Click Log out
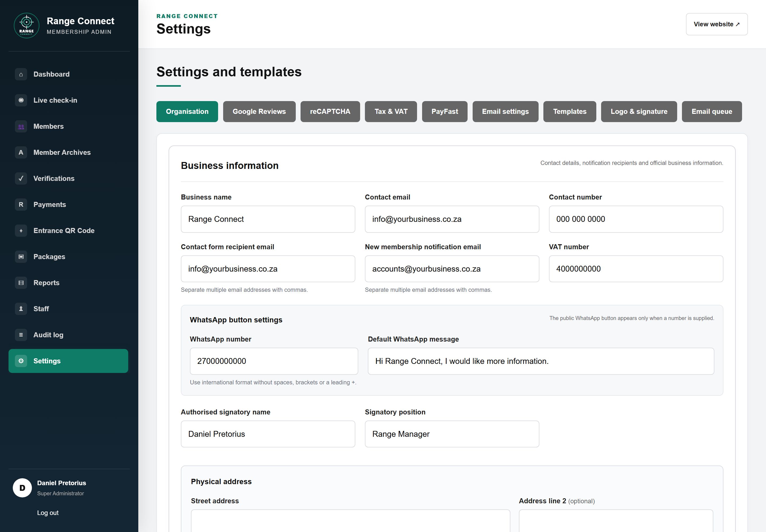Image resolution: width=766 pixels, height=532 pixels. [48, 513]
